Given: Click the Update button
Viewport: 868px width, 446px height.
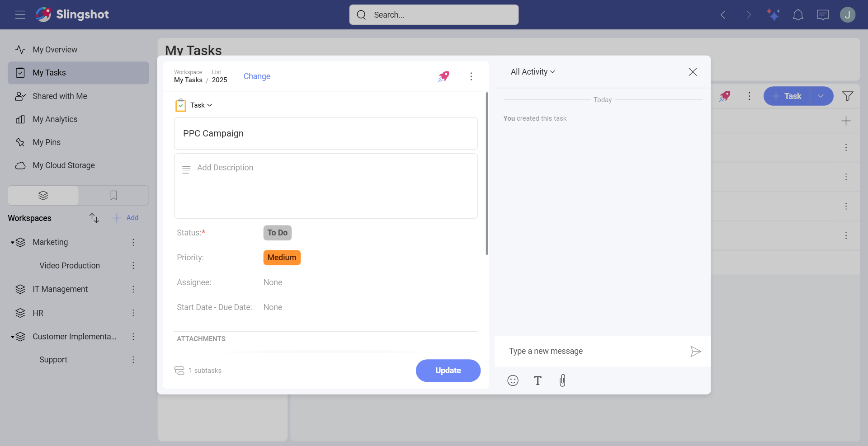Looking at the screenshot, I should tap(448, 371).
